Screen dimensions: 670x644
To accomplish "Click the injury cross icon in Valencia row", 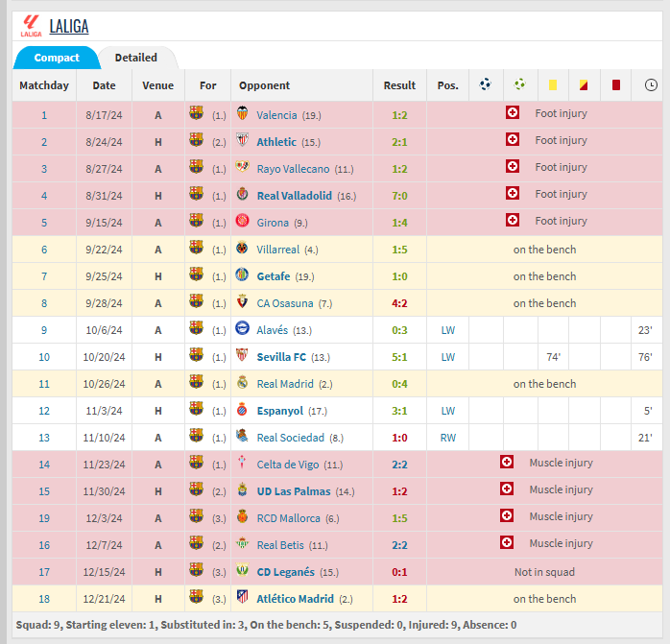I will coord(513,113).
